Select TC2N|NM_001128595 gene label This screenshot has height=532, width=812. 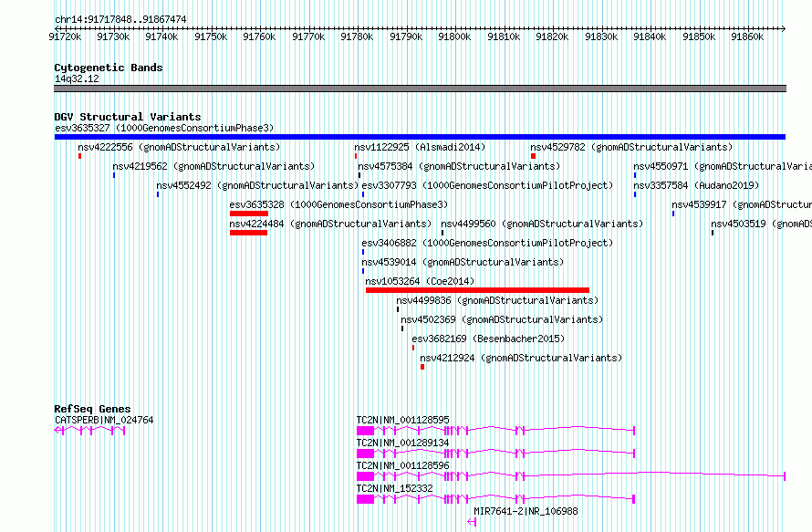point(403,420)
